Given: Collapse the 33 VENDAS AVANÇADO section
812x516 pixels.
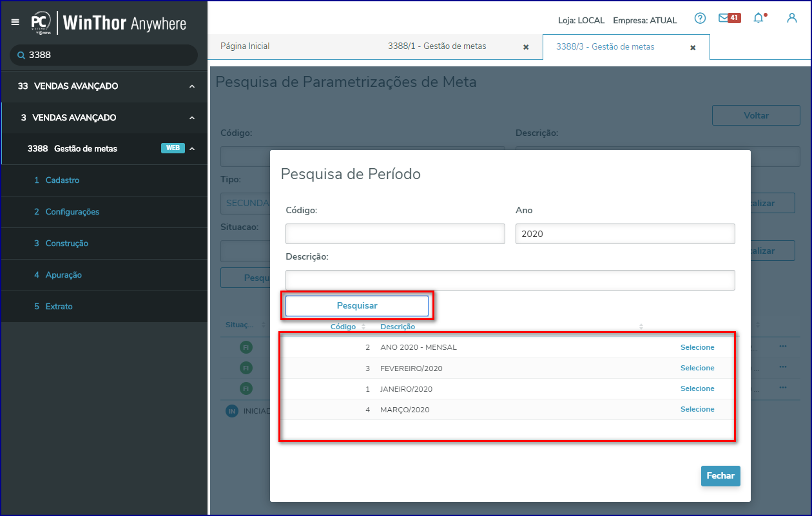Looking at the screenshot, I should pos(192,86).
